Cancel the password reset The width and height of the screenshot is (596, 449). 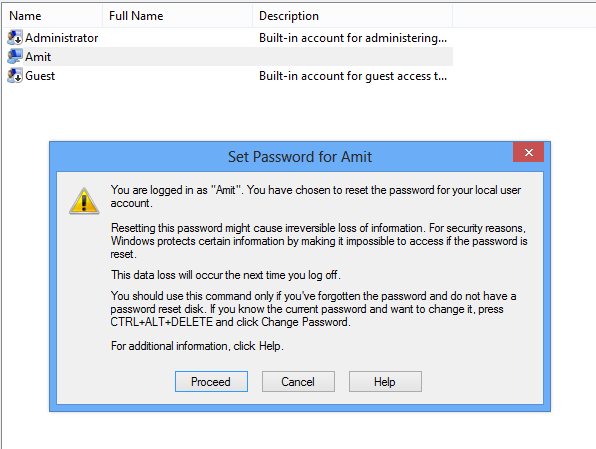(x=298, y=381)
